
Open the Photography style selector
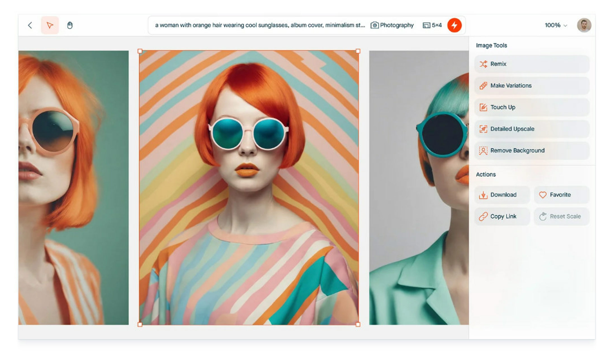click(x=392, y=25)
